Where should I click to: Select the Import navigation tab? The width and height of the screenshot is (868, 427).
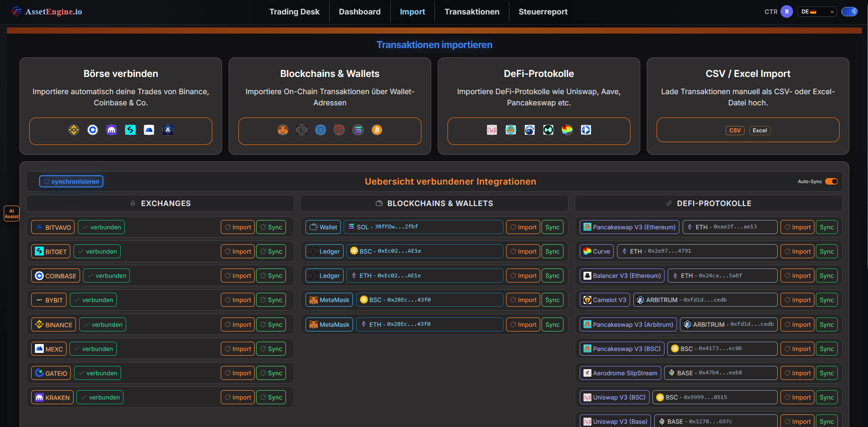(x=413, y=12)
